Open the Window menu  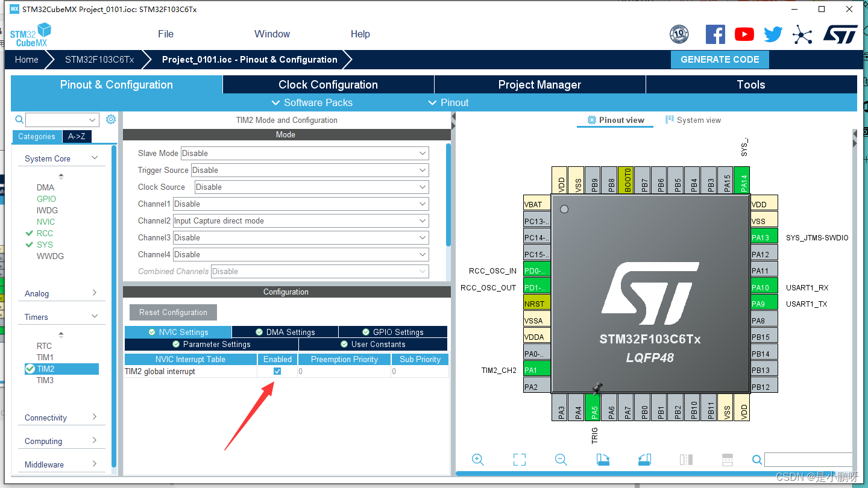pos(272,34)
